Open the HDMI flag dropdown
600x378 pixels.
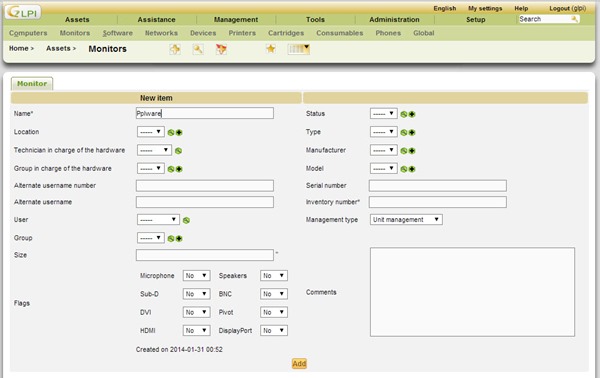197,330
